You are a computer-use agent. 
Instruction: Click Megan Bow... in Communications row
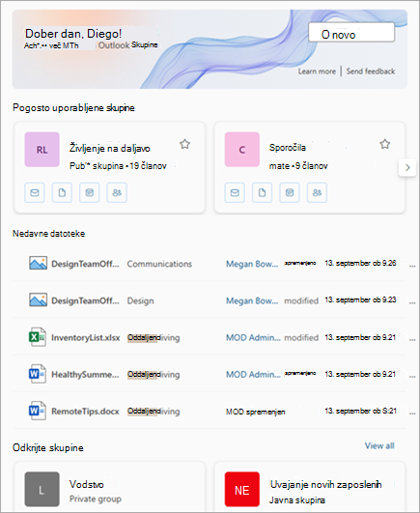(252, 264)
